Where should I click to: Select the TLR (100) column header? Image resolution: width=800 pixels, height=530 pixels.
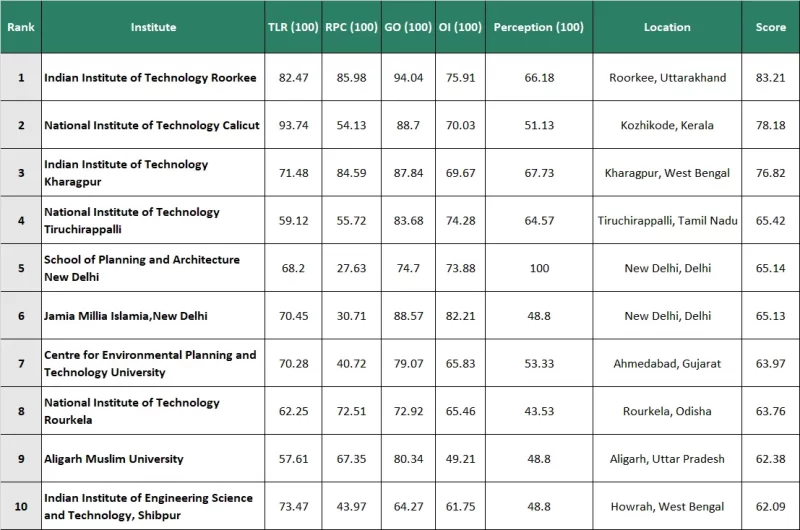292,27
